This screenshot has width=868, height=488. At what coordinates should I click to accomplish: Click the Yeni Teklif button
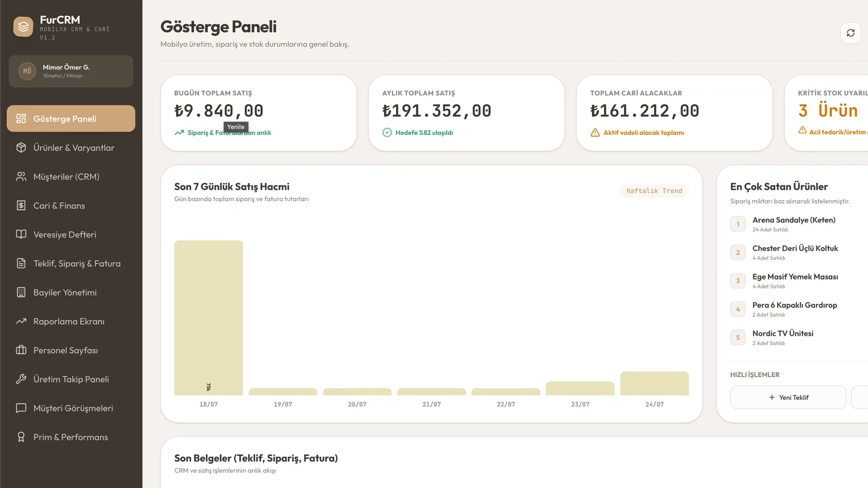pos(788,398)
